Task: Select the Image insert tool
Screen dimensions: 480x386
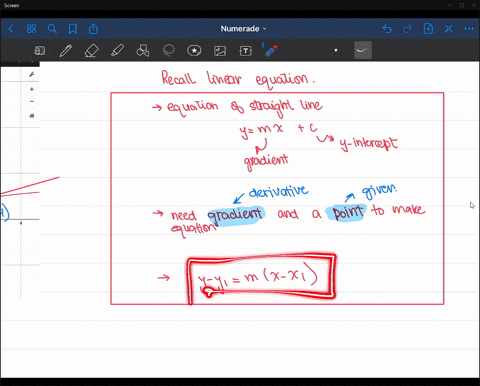Action: [x=220, y=51]
